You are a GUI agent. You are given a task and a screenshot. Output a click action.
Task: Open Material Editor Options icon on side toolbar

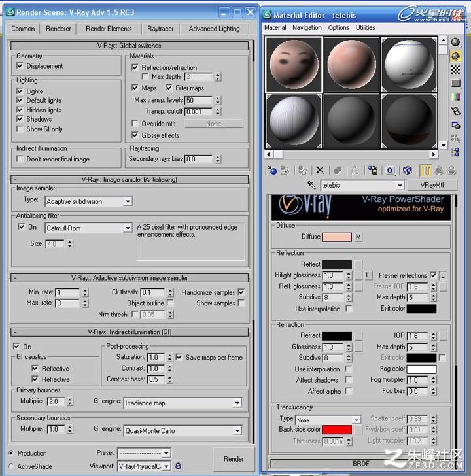tap(455, 125)
